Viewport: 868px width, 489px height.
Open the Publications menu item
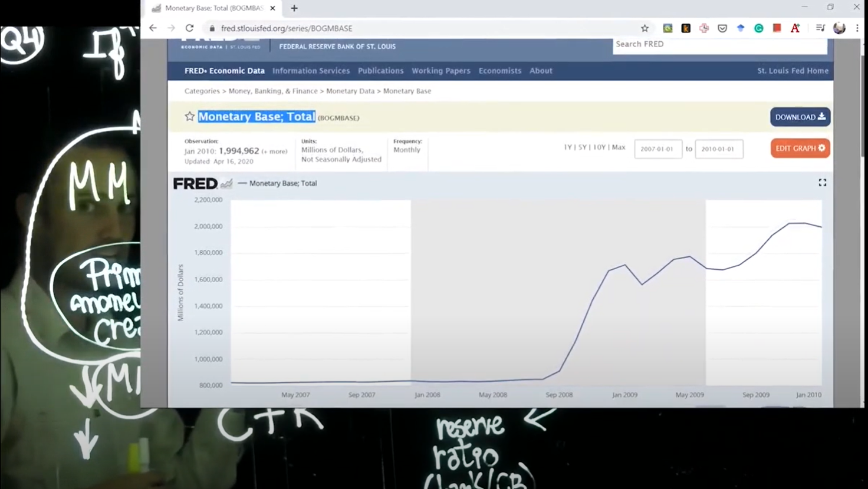(x=381, y=71)
